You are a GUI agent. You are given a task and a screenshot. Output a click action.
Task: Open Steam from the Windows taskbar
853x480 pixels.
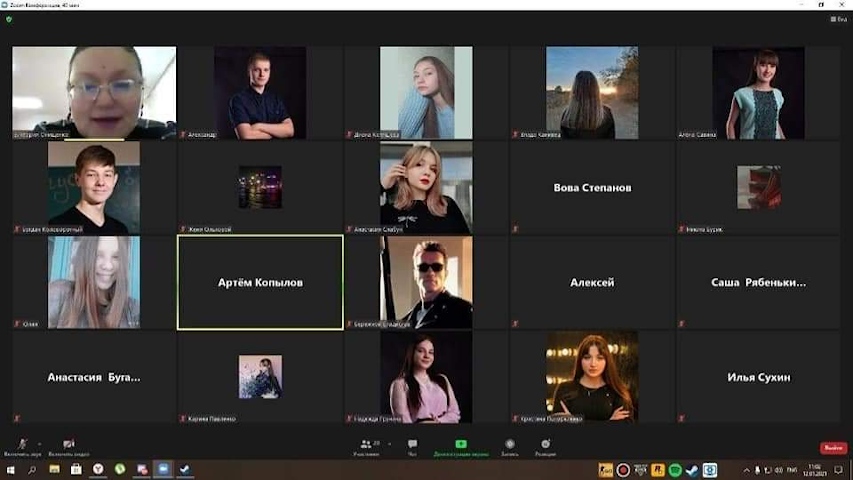(185, 469)
